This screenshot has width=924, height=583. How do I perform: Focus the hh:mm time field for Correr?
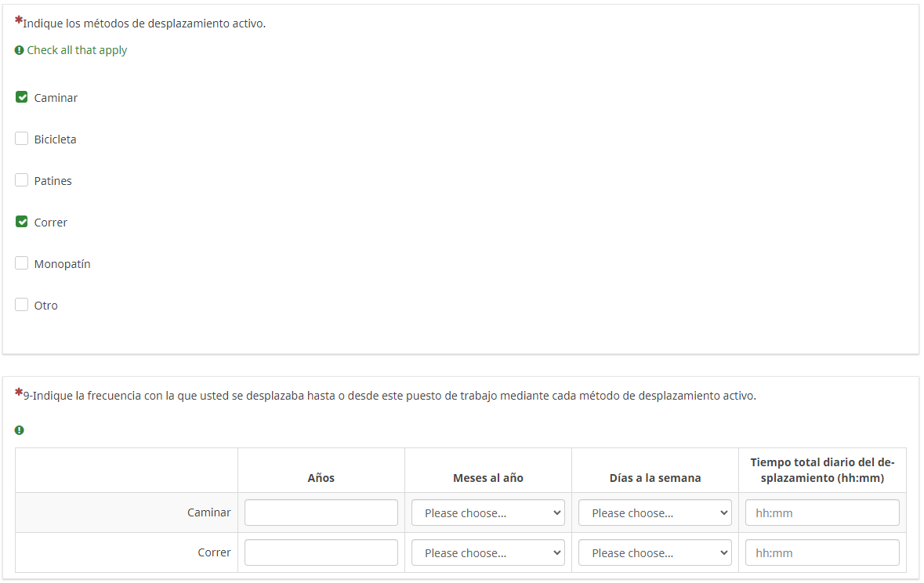tap(822, 553)
